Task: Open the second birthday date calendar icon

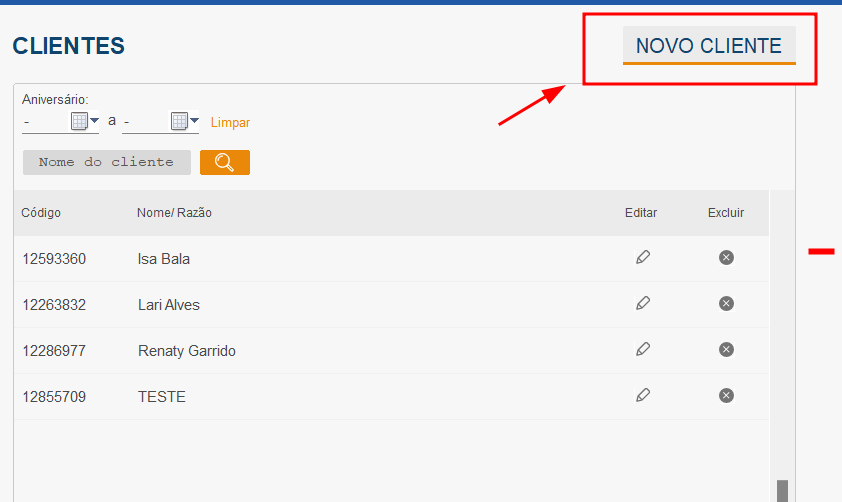Action: tap(179, 121)
